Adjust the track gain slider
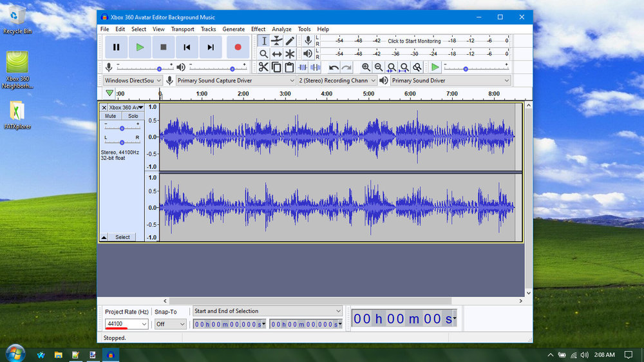644x362 pixels. (x=122, y=128)
